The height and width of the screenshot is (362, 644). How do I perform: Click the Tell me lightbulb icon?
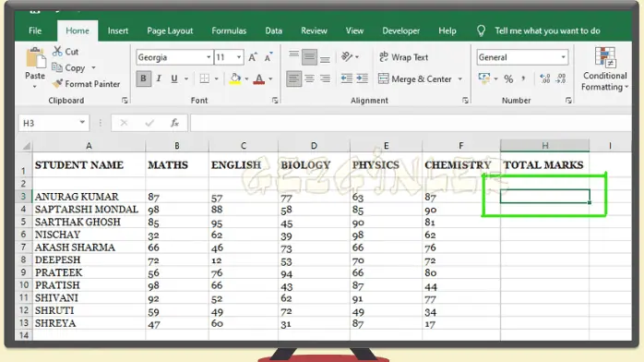tap(481, 30)
